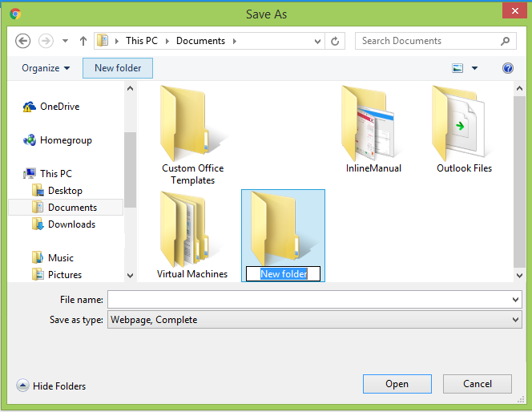Image resolution: width=532 pixels, height=412 pixels.
Task: Click the Homegroup icon
Action: click(x=30, y=140)
